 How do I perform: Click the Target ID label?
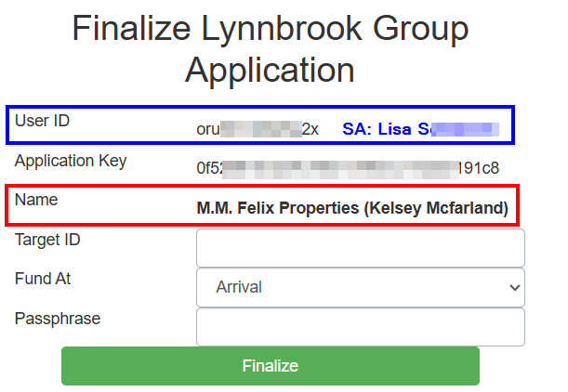[47, 240]
